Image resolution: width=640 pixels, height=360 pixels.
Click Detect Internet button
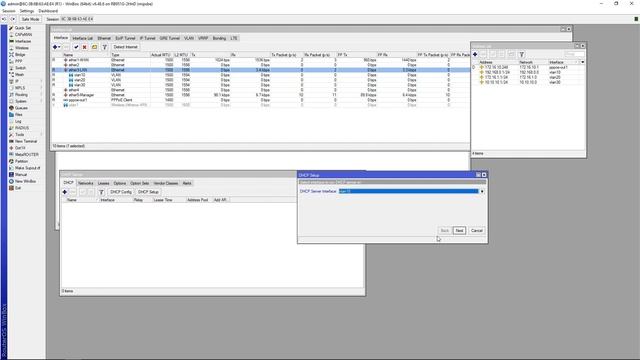point(126,47)
